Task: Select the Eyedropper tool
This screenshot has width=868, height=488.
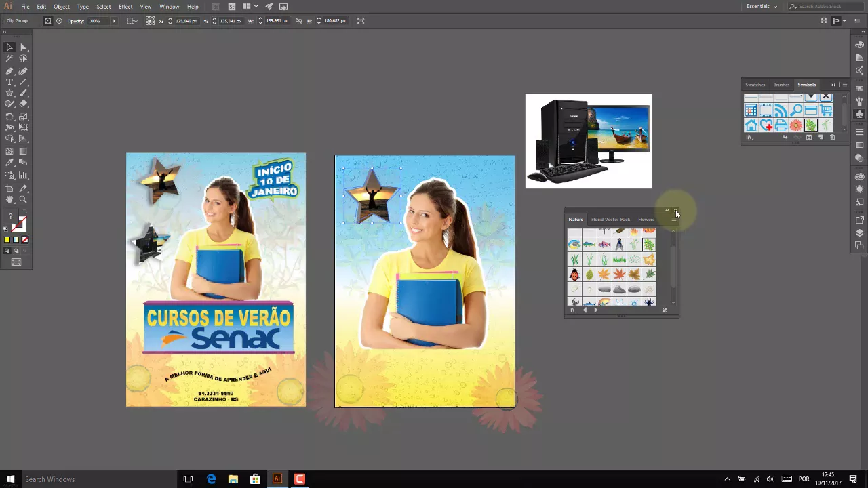Action: (x=9, y=163)
